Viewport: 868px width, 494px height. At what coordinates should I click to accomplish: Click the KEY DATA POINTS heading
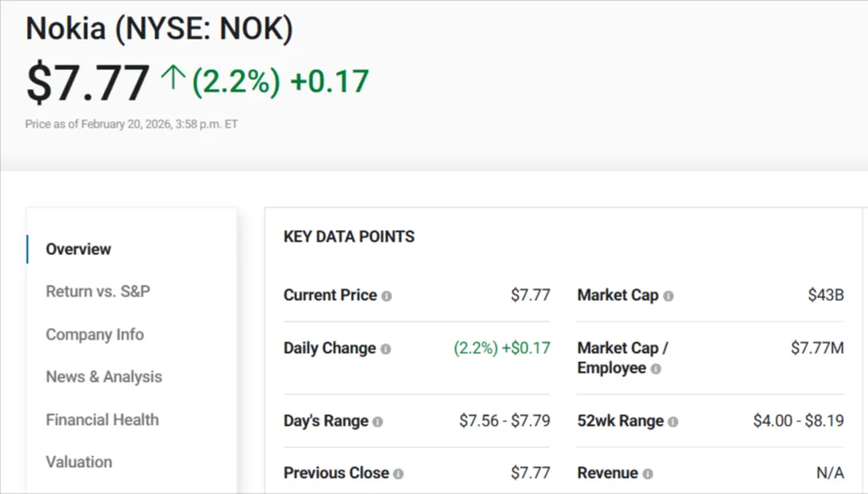point(349,237)
